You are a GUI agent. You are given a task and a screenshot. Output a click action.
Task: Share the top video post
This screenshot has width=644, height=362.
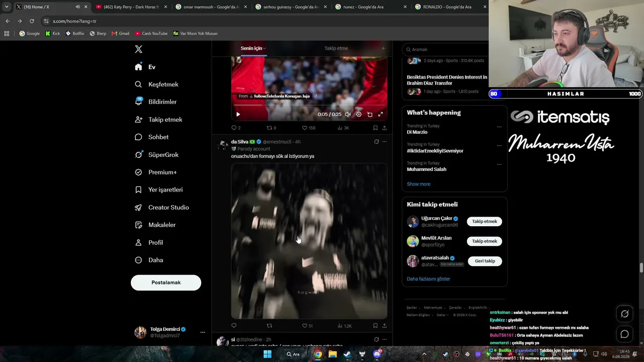tap(384, 128)
